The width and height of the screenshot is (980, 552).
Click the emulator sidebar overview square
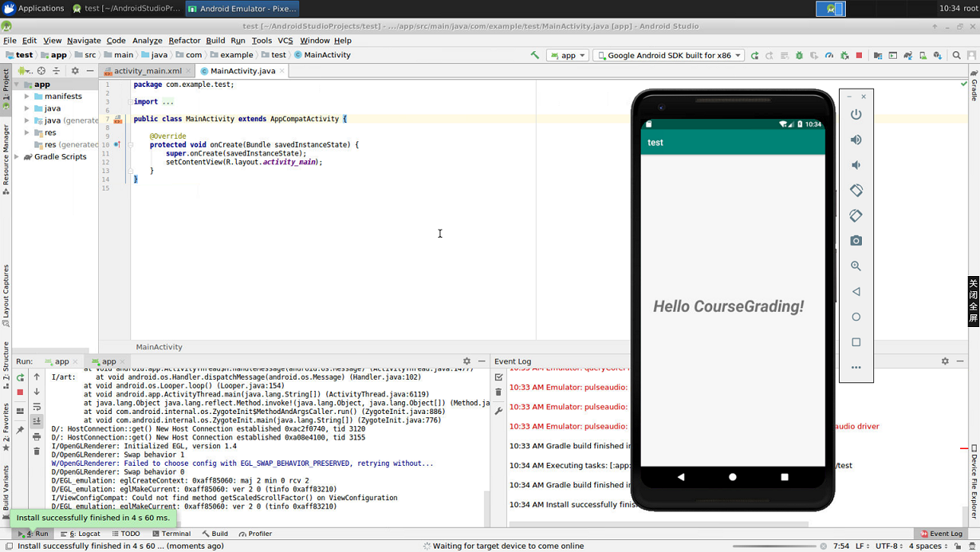pos(856,342)
